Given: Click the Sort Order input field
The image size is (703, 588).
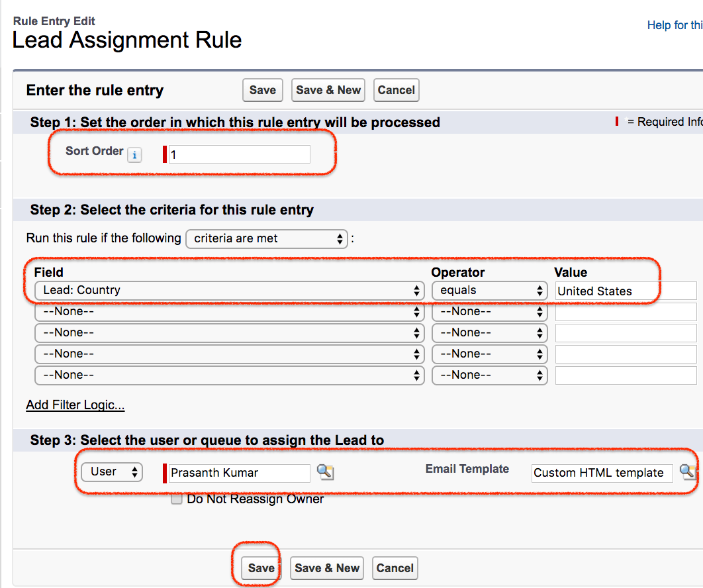Looking at the screenshot, I should click(238, 154).
